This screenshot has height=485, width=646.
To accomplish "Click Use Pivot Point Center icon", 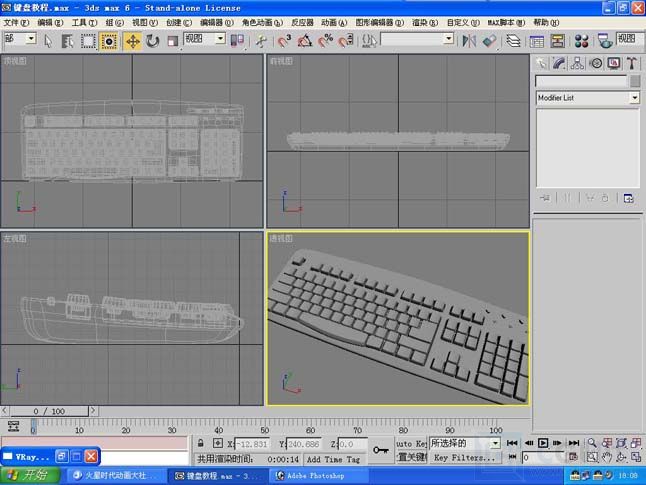I will click(237, 41).
